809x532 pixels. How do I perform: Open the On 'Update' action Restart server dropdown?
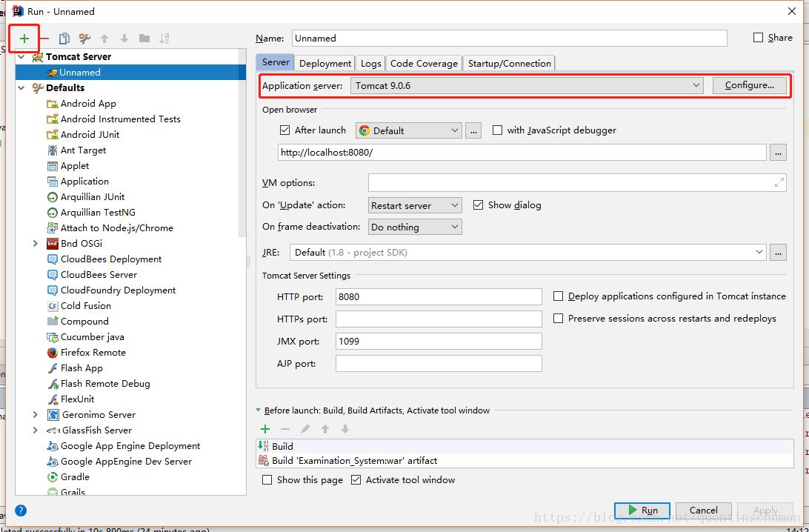415,205
